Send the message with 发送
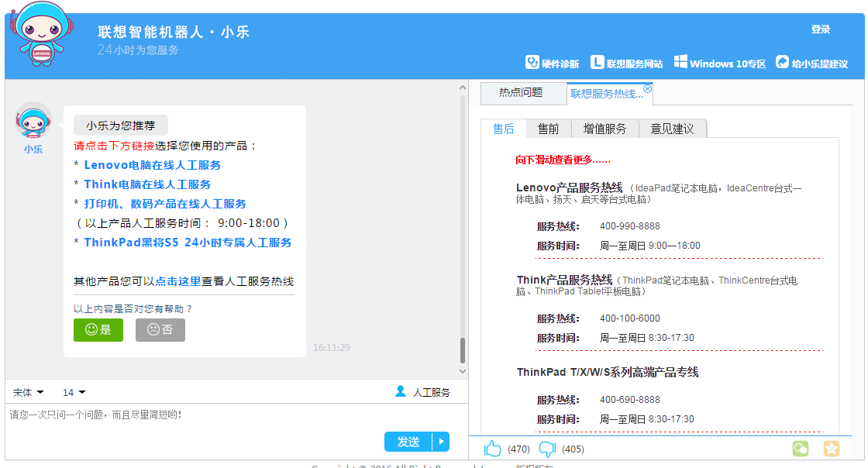Viewport: 868px width, 468px height. coord(408,442)
